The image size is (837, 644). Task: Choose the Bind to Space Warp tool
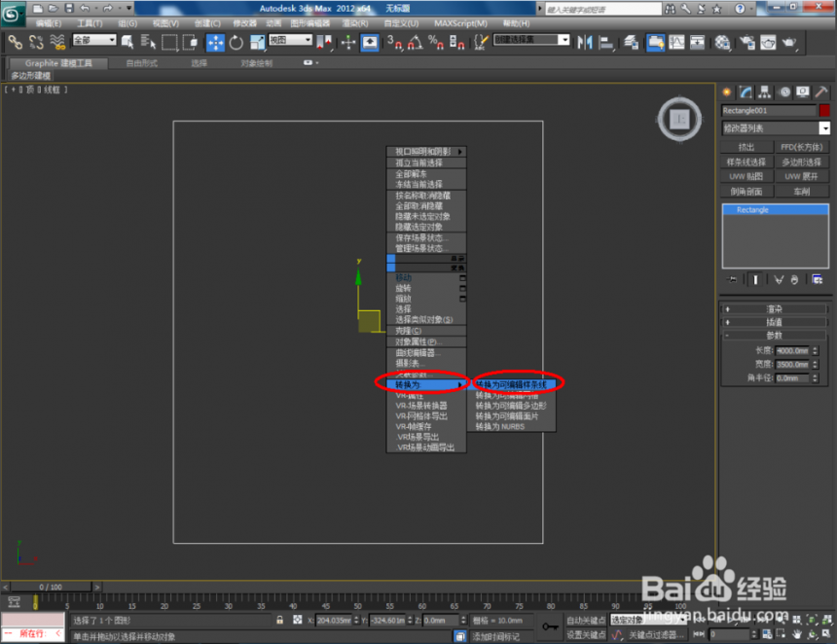(x=57, y=42)
